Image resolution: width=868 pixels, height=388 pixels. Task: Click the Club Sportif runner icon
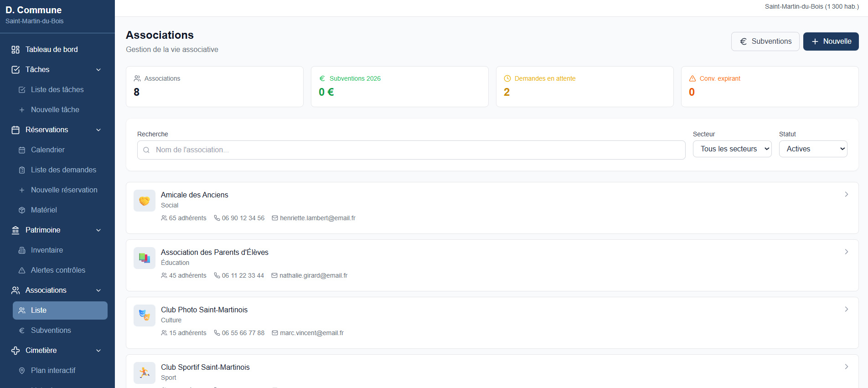tap(145, 373)
